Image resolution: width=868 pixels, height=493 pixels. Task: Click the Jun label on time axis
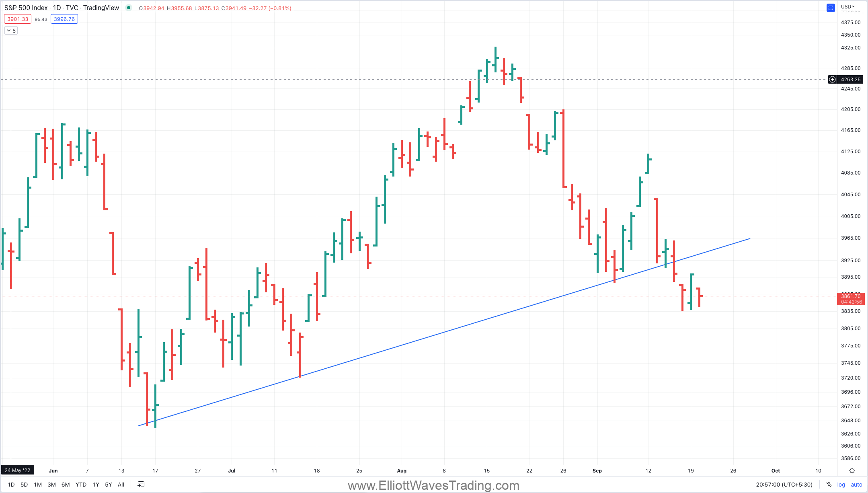(x=53, y=470)
